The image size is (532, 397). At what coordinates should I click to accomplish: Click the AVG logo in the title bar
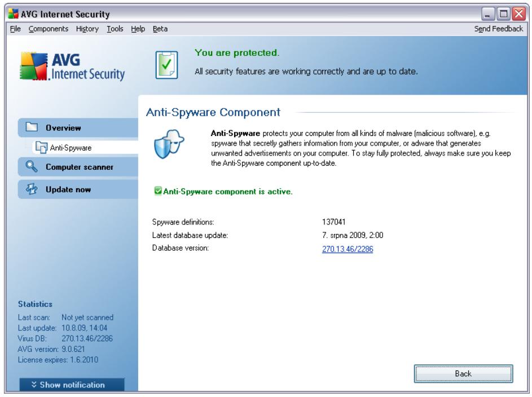13,14
